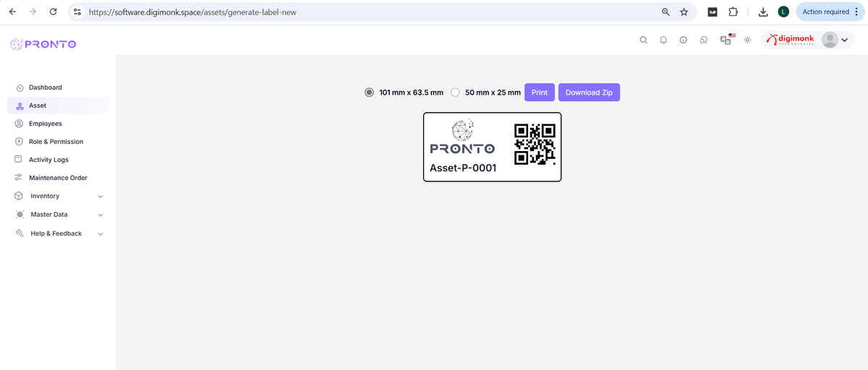Click the Help & Feedback icon
This screenshot has width=868, height=370.
point(19,233)
